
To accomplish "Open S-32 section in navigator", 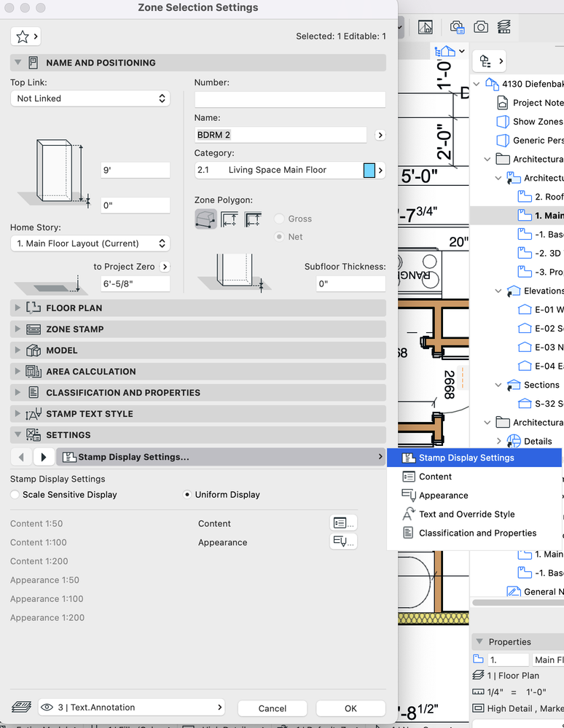I will 541,404.
